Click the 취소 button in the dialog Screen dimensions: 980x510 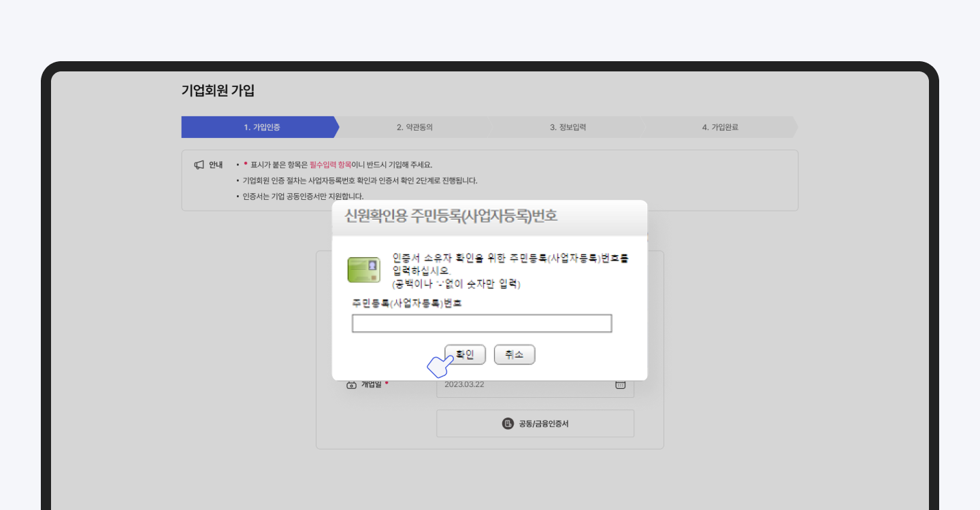514,354
